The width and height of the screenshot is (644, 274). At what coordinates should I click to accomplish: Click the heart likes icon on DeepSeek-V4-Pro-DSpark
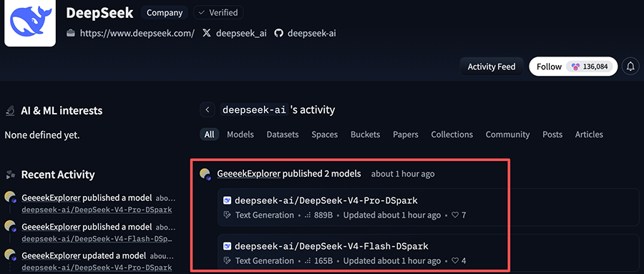point(454,215)
